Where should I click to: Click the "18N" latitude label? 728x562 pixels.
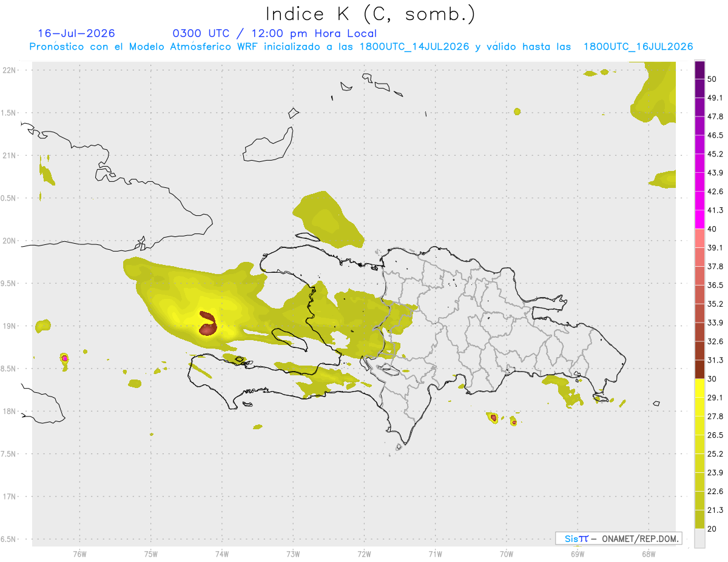tap(10, 411)
